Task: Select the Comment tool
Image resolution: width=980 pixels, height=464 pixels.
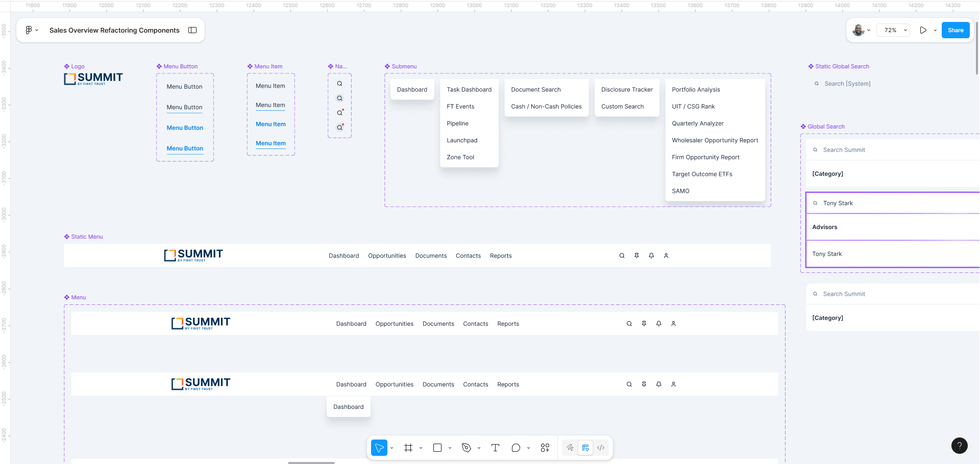Action: pos(516,448)
